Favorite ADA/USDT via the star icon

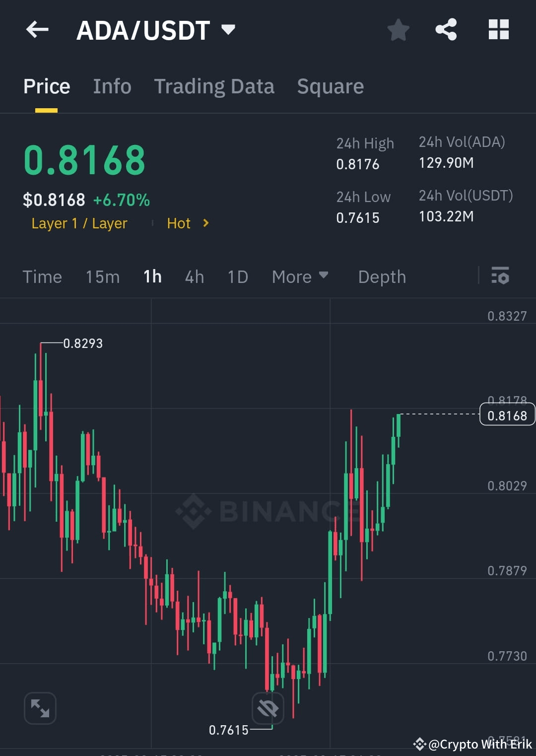click(x=399, y=30)
